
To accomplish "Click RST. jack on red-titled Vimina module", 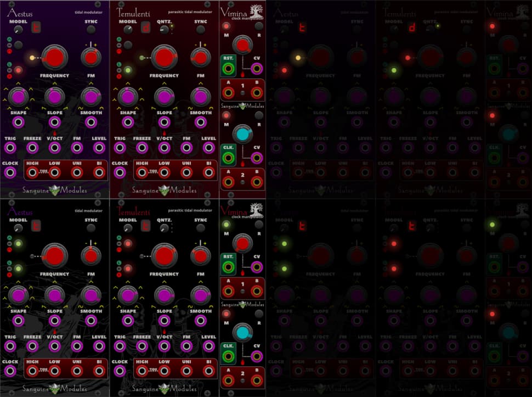I will pyautogui.click(x=228, y=267).
